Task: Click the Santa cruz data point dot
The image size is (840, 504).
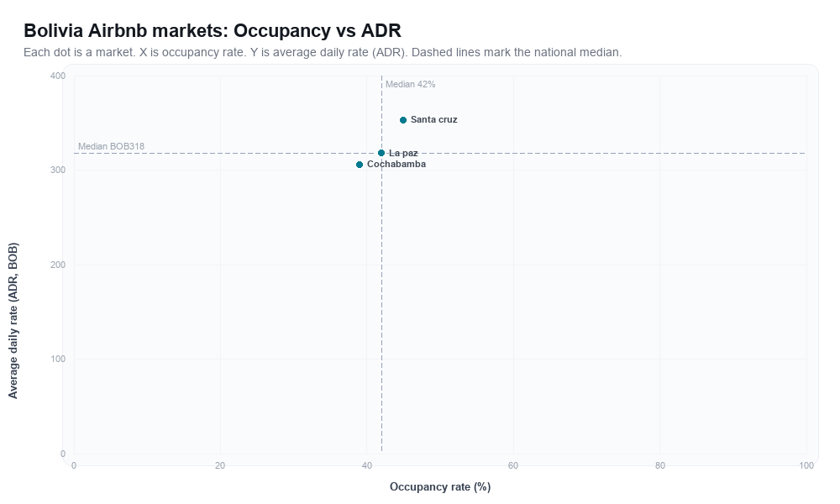Action: point(403,120)
